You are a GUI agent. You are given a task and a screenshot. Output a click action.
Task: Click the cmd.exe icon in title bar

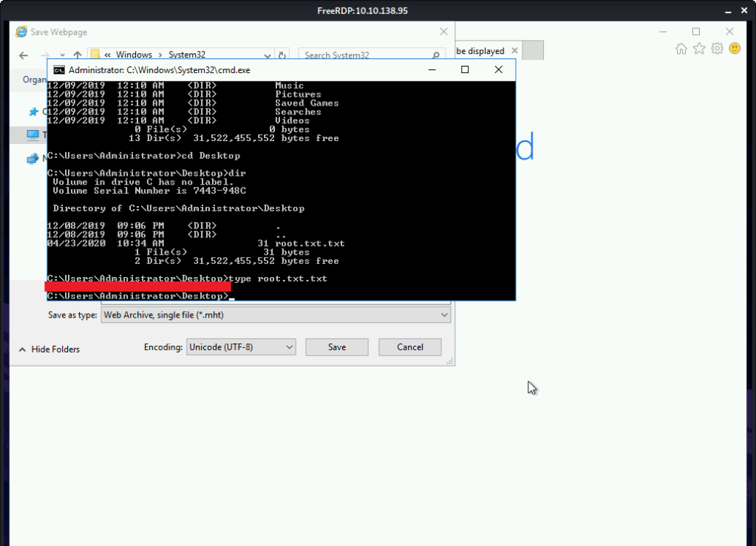pyautogui.click(x=59, y=70)
